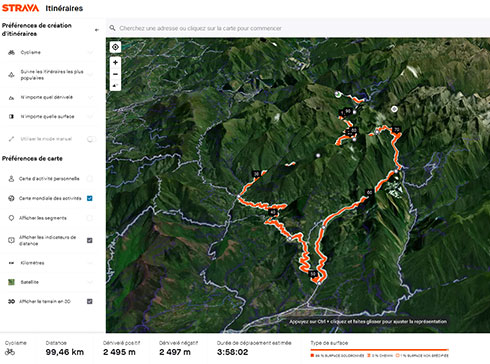Click the address search field

click(x=298, y=28)
